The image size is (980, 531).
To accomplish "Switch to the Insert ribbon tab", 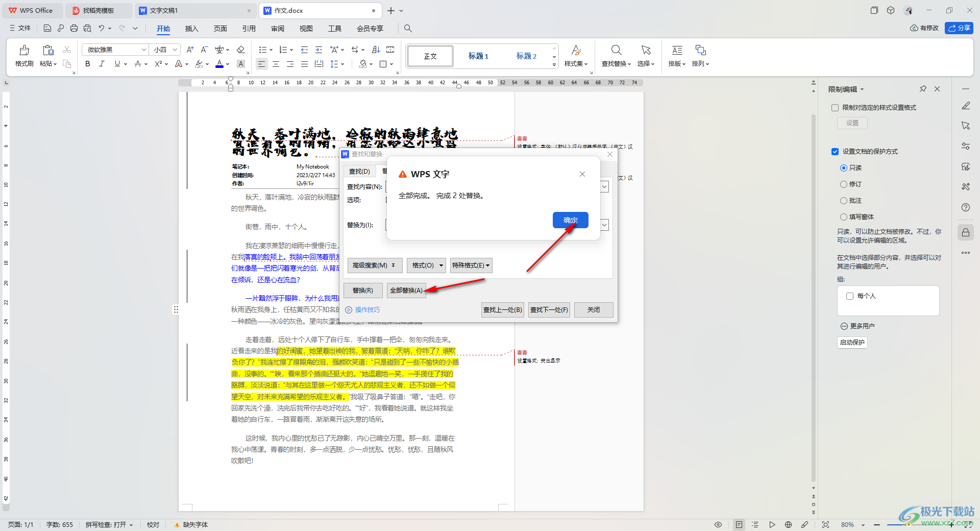I will coord(191,29).
